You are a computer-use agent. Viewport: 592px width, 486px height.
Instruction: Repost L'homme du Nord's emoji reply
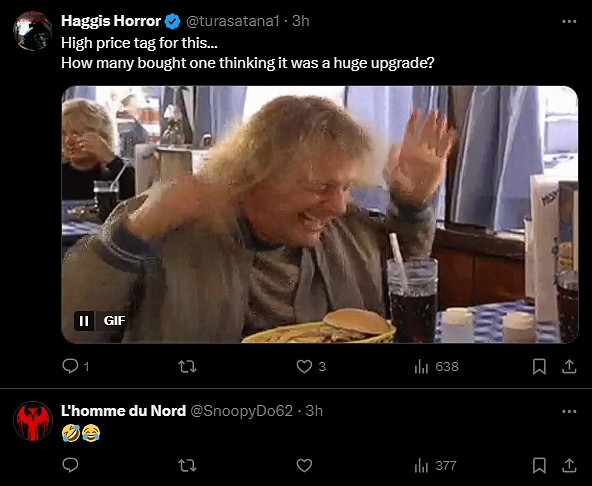click(187, 465)
